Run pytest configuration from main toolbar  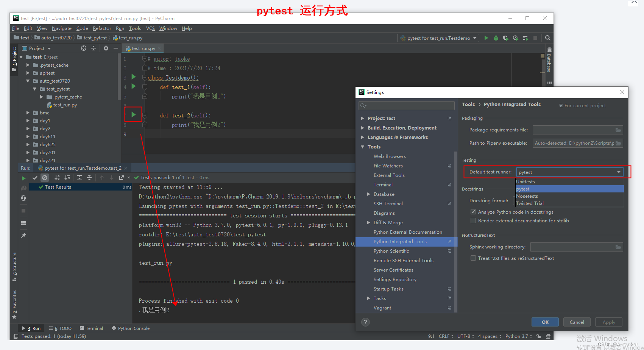click(x=486, y=38)
